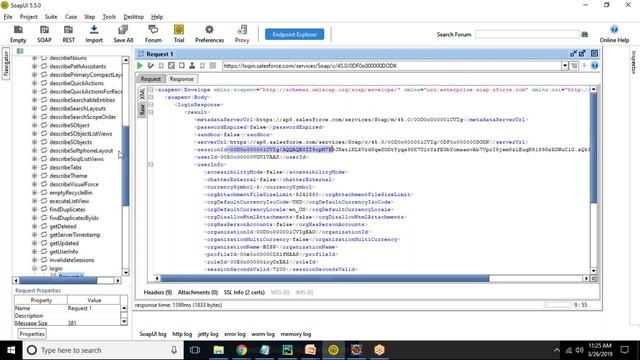Open Chrome in taskbar
Image resolution: width=640 pixels, height=360 pixels.
pos(241,350)
